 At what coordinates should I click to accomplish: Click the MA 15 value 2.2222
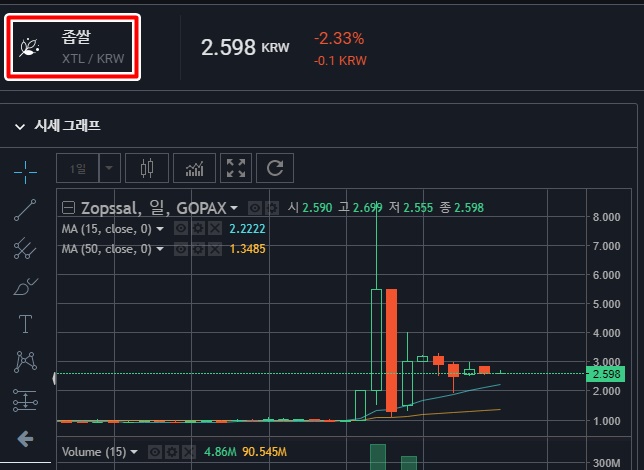tap(247, 228)
